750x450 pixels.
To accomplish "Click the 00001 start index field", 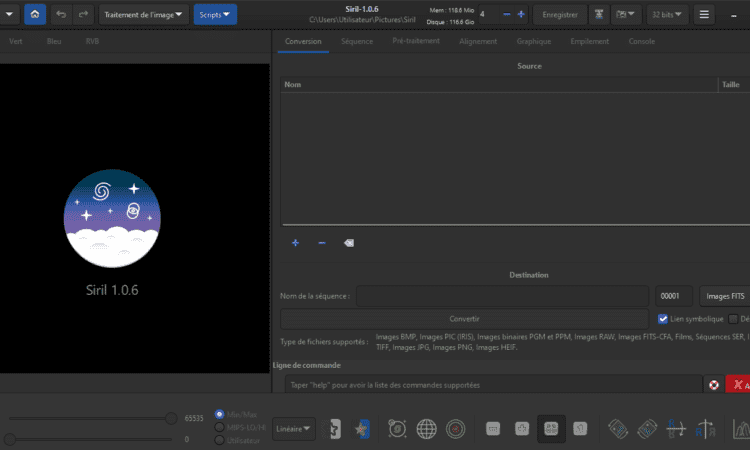I will tap(673, 296).
